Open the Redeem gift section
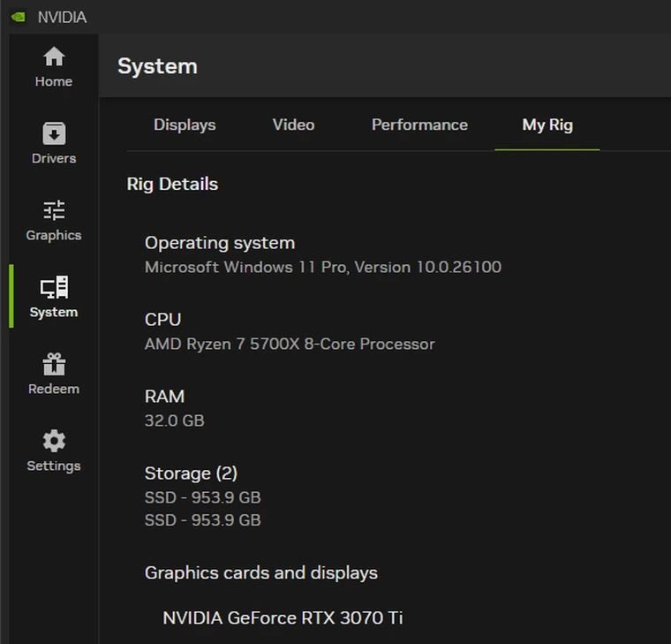Image resolution: width=671 pixels, height=644 pixels. coord(54,375)
